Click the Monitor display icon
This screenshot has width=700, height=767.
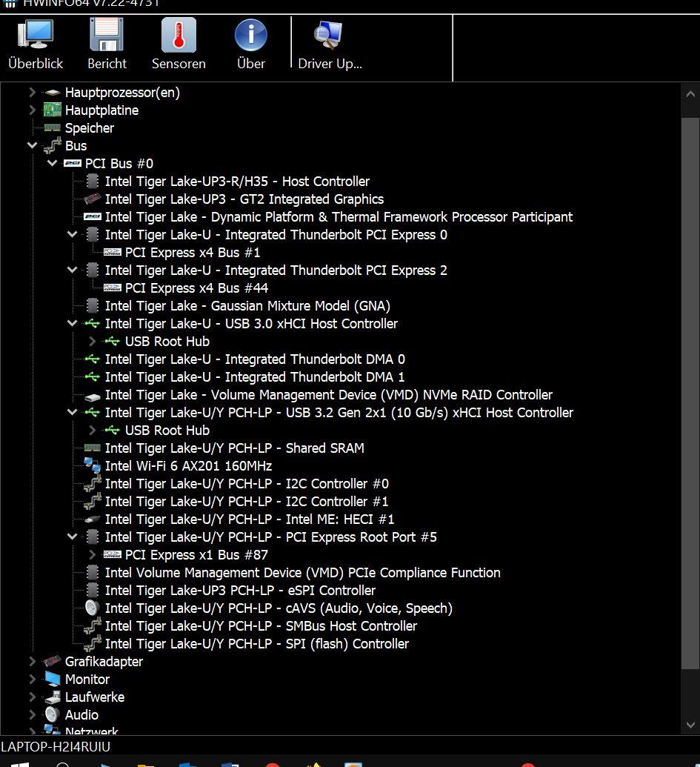[53, 680]
